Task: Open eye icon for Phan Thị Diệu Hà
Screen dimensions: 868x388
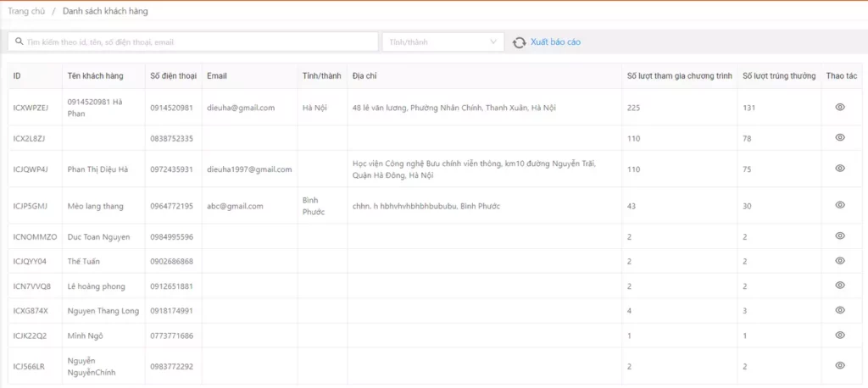Action: pos(840,169)
